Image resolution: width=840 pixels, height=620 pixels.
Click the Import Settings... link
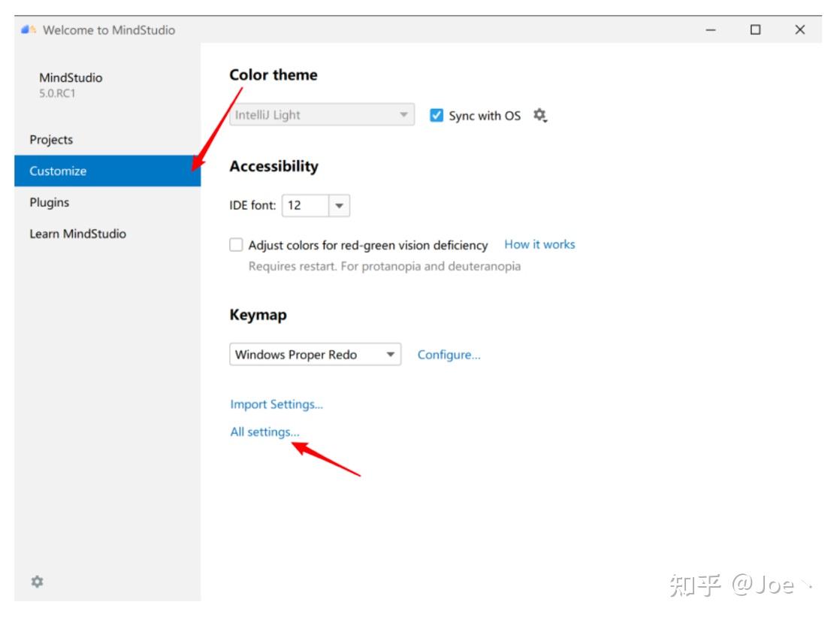click(276, 404)
